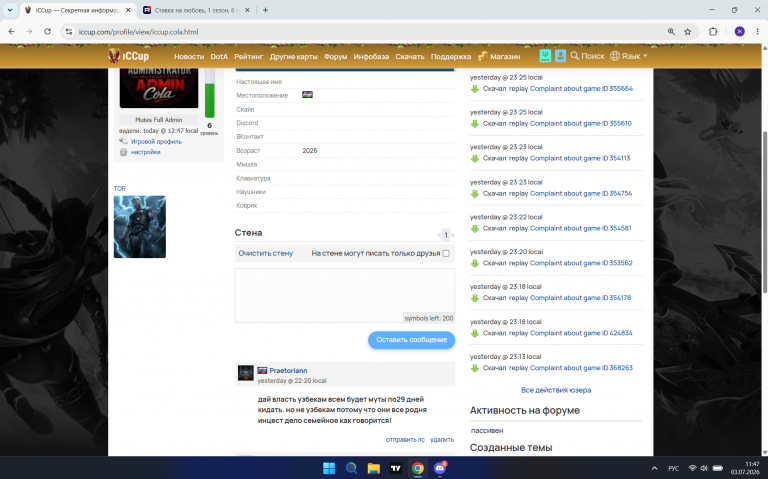Open Discord from the Windows taskbar
768x479 pixels.
[440, 468]
